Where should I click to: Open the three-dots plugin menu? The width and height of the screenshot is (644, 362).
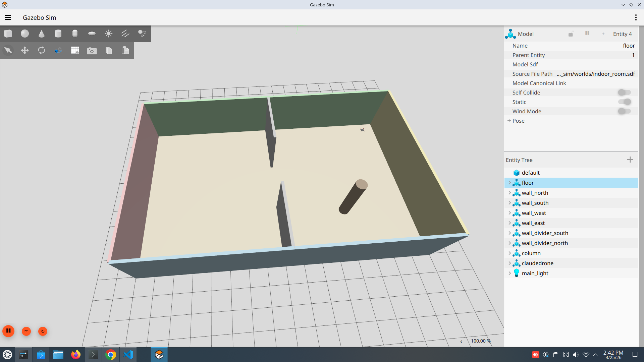click(x=636, y=17)
